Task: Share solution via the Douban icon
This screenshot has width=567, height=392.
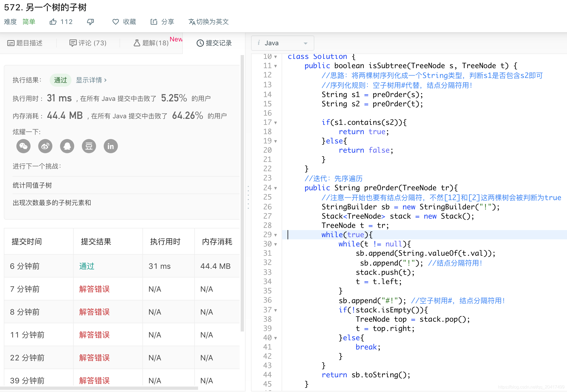Action: click(89, 146)
